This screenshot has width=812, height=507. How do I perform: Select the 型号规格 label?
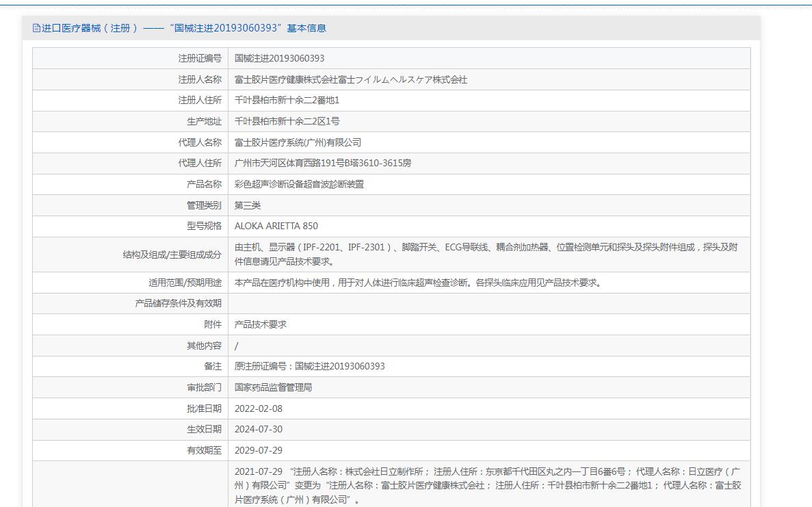point(204,226)
